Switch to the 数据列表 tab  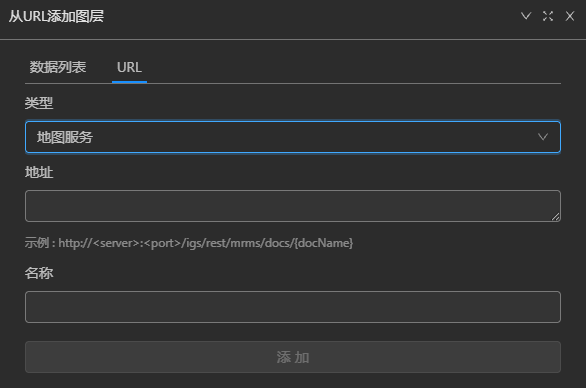tap(58, 67)
